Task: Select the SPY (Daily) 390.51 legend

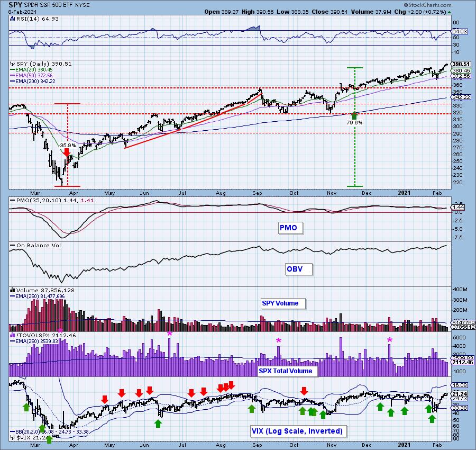Action: click(x=41, y=64)
